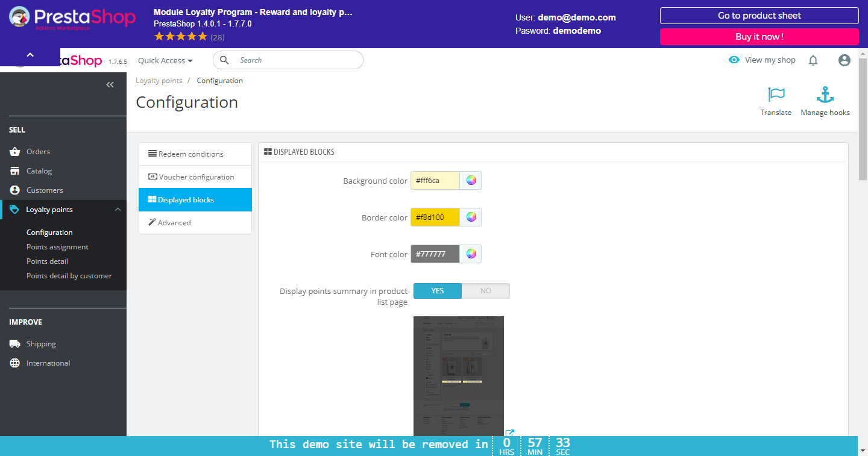
Task: Click the Buy it now button
Action: pos(759,37)
